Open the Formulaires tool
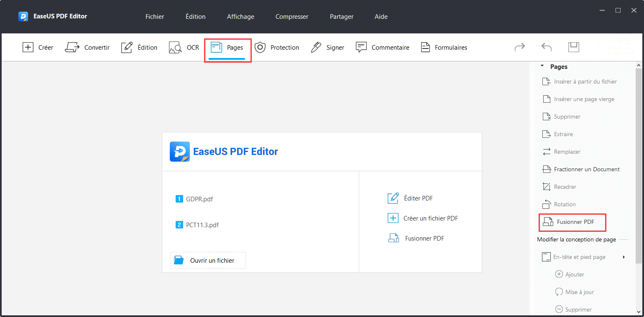This screenshot has height=317, width=644. click(x=444, y=48)
